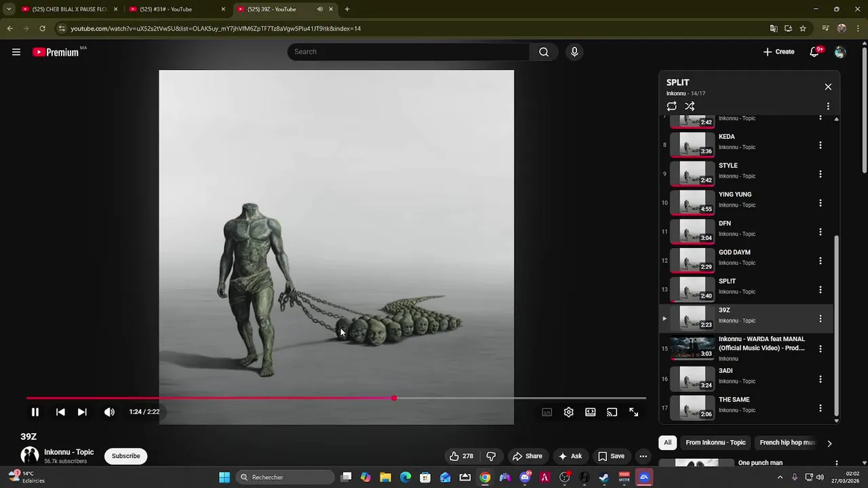Select the All filter chip

click(667, 443)
